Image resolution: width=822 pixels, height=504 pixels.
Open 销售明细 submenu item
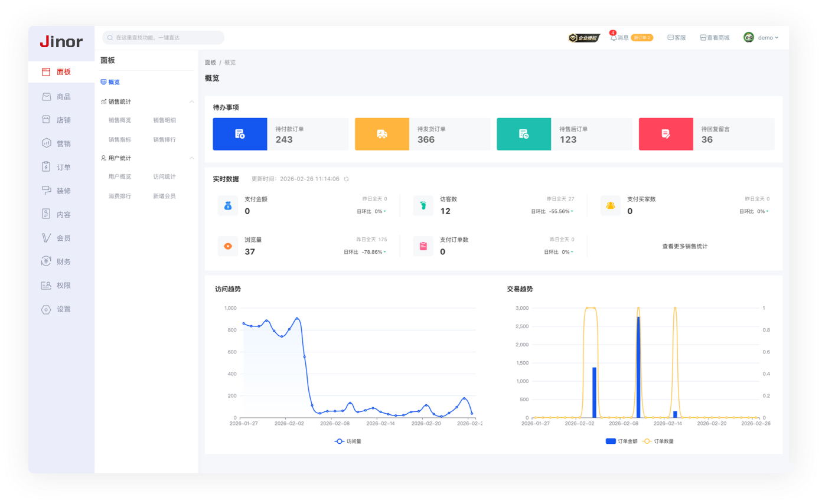point(164,120)
